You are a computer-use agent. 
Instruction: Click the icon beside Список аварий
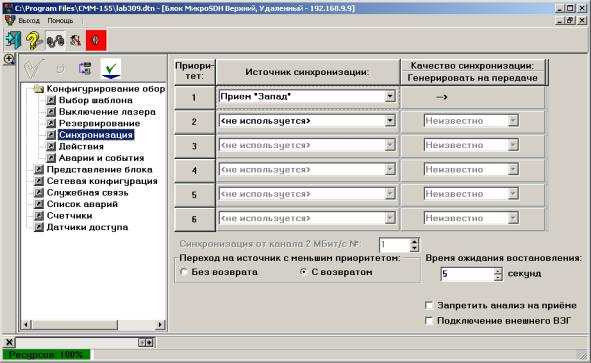38,204
